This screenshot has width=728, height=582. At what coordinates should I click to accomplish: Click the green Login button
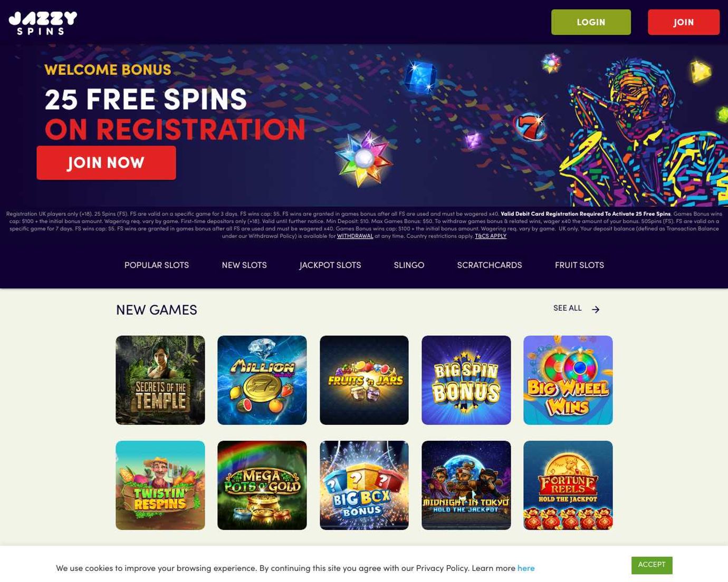tap(591, 22)
